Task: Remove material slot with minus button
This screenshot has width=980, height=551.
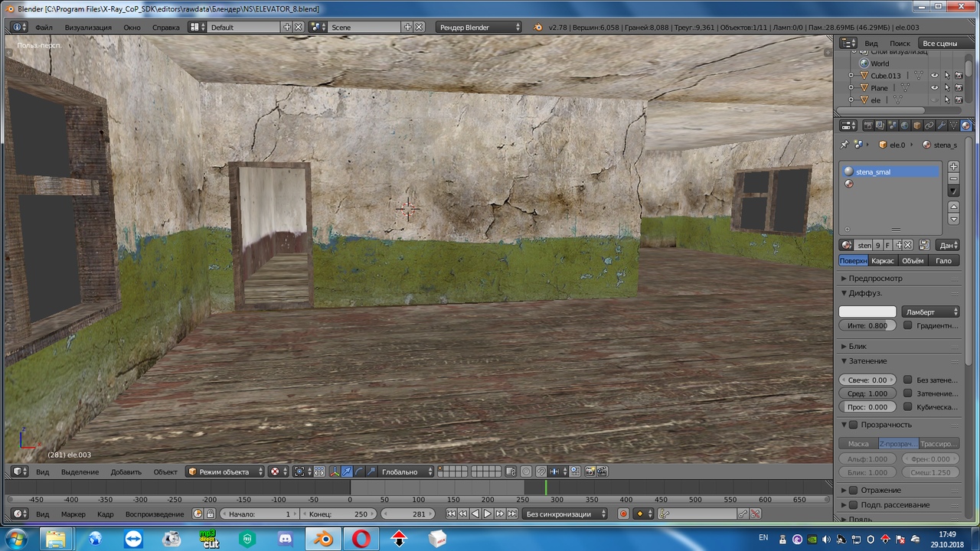Action: [x=953, y=178]
